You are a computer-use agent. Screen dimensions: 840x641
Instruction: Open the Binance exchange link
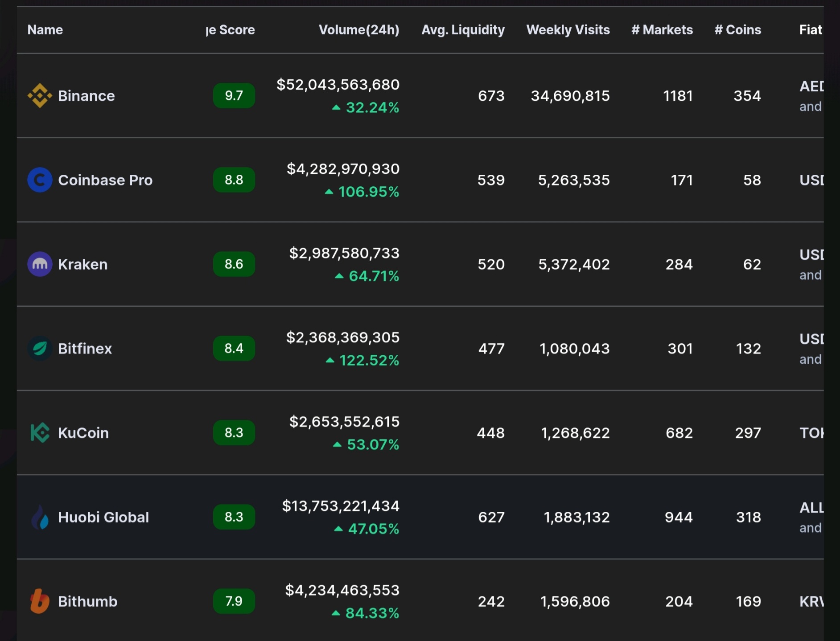click(86, 96)
